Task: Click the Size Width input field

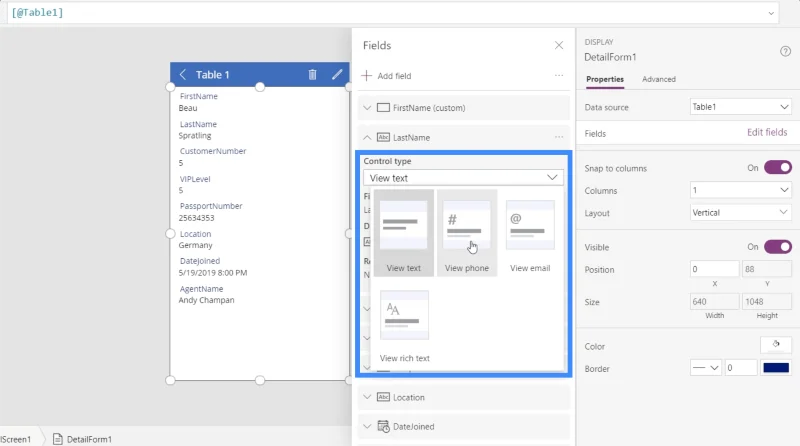Action: (x=714, y=302)
